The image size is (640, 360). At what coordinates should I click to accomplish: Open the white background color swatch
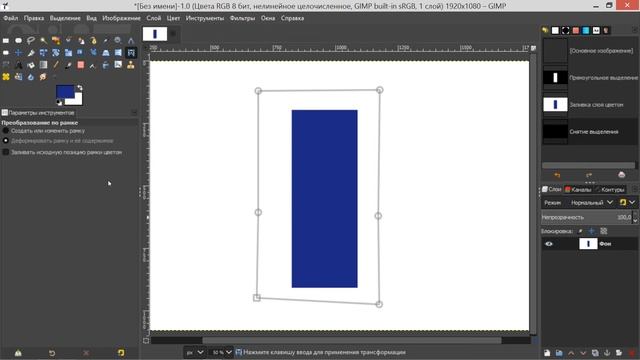78,100
